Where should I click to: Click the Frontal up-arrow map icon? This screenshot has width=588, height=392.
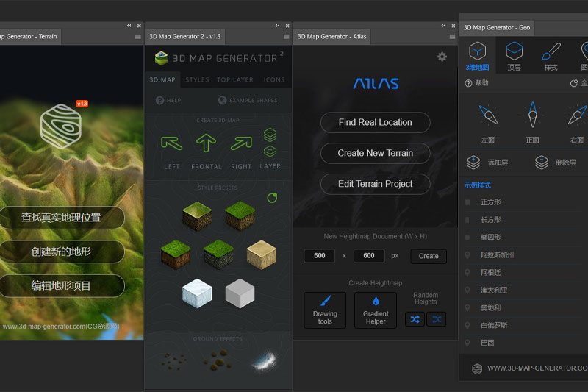pos(207,143)
